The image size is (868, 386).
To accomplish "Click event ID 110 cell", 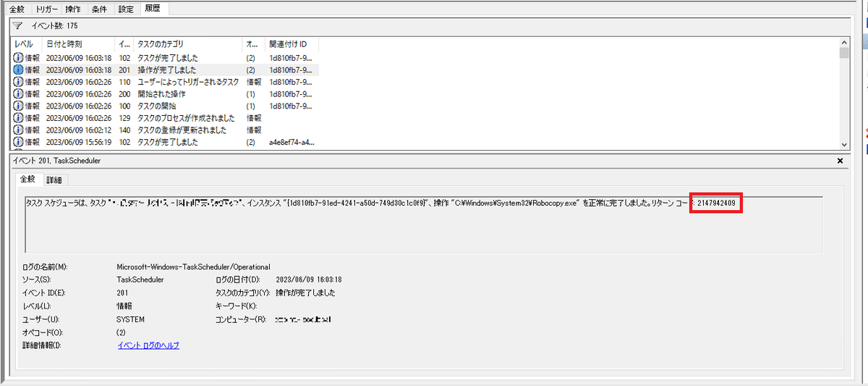I will coord(124,82).
